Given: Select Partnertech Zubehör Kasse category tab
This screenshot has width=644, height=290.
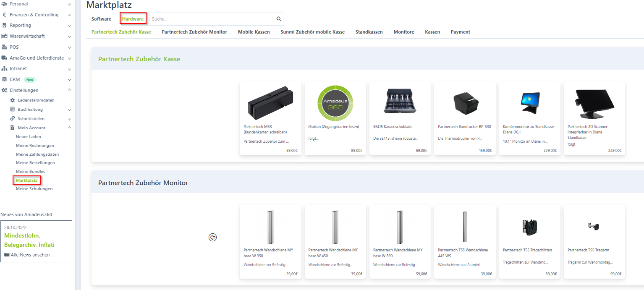Looking at the screenshot, I should (x=121, y=32).
